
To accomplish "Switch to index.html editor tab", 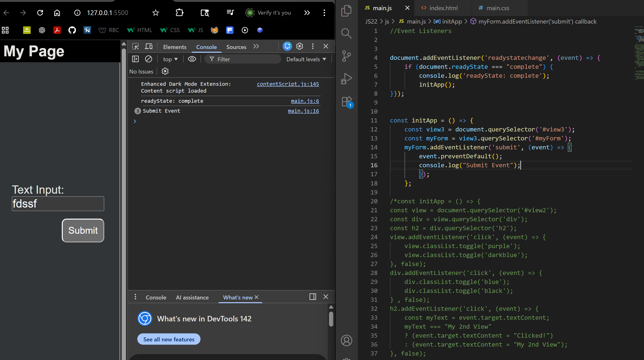I will click(443, 8).
